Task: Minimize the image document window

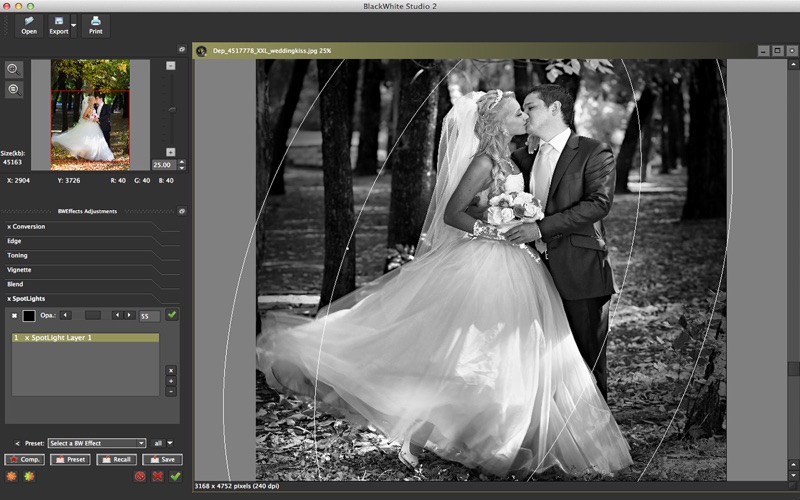Action: click(x=763, y=51)
